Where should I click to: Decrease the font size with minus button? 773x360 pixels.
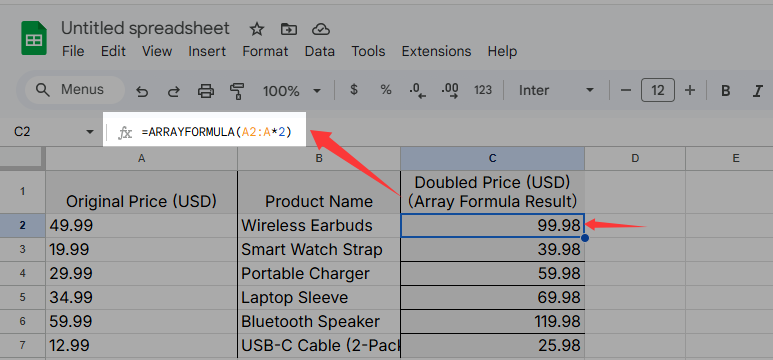click(626, 90)
